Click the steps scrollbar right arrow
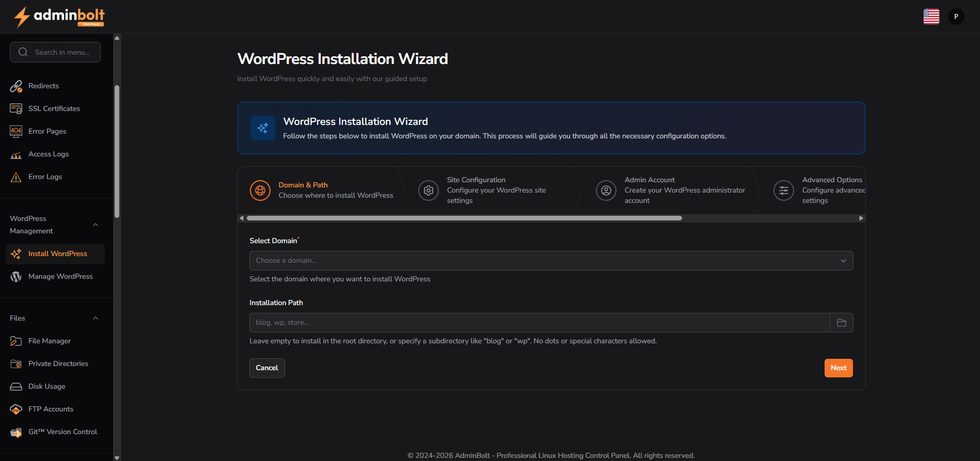The width and height of the screenshot is (980, 461). [861, 218]
